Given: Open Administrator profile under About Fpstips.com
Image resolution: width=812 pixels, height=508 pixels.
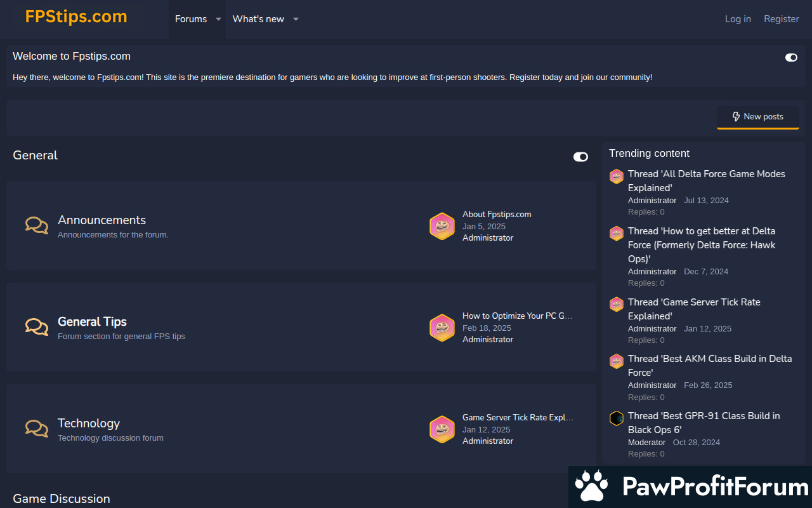Looking at the screenshot, I should point(488,238).
